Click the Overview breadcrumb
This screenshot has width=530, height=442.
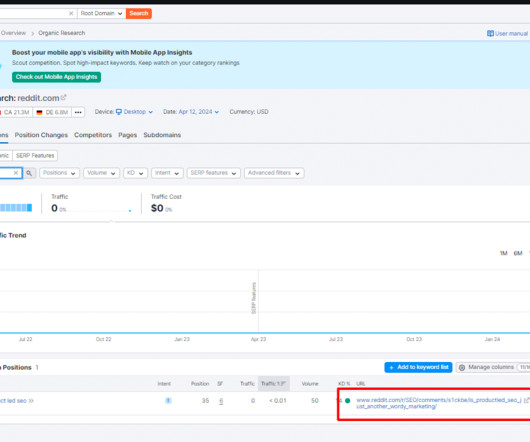coord(13,33)
